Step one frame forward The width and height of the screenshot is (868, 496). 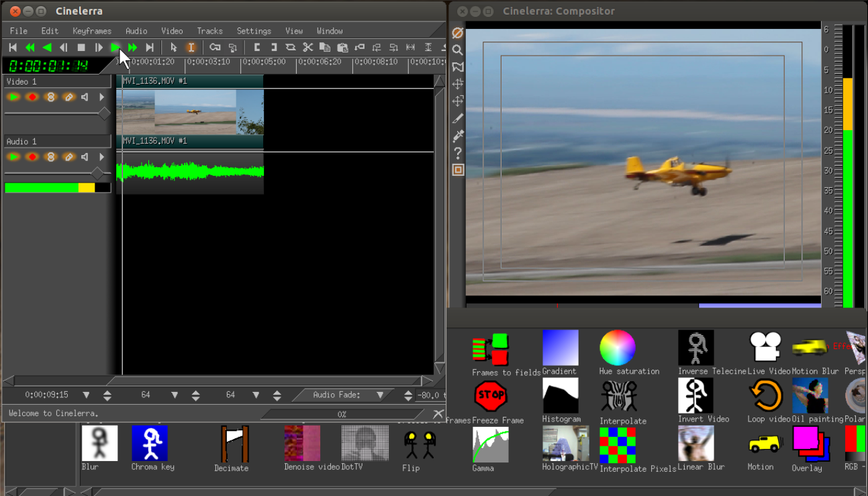99,48
